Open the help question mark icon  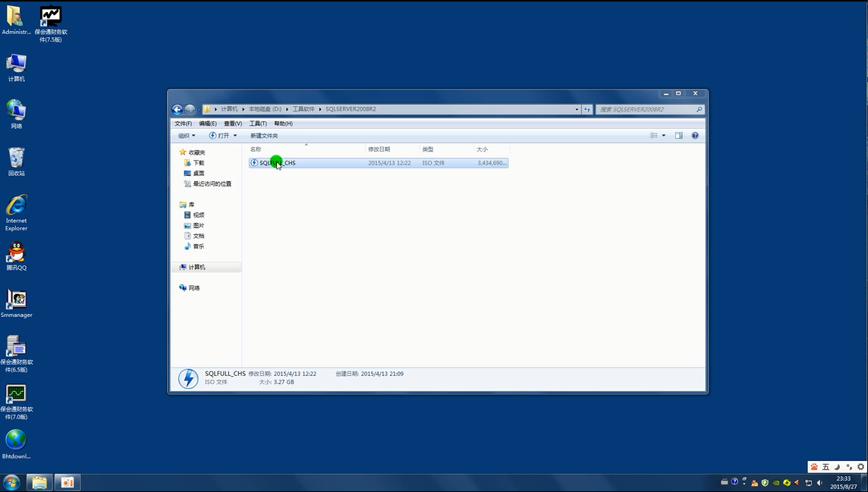[x=695, y=136]
